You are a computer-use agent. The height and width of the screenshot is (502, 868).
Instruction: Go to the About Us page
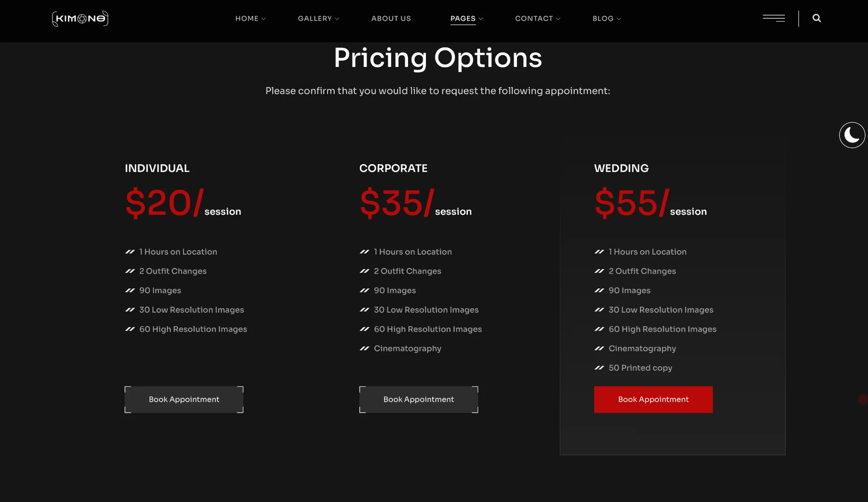coord(391,19)
